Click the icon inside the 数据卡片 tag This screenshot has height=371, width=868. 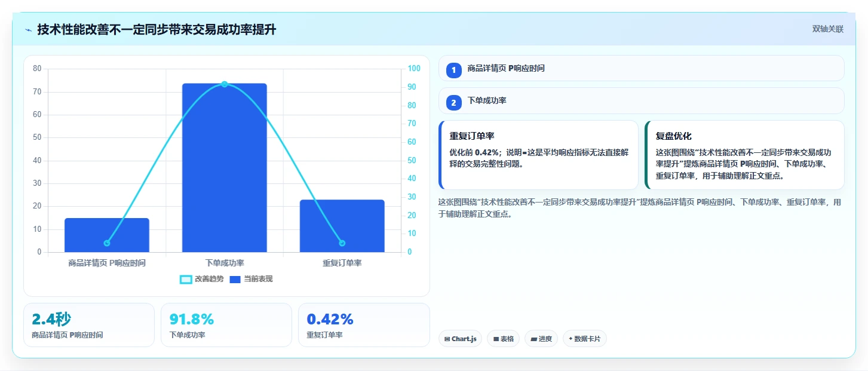click(571, 339)
